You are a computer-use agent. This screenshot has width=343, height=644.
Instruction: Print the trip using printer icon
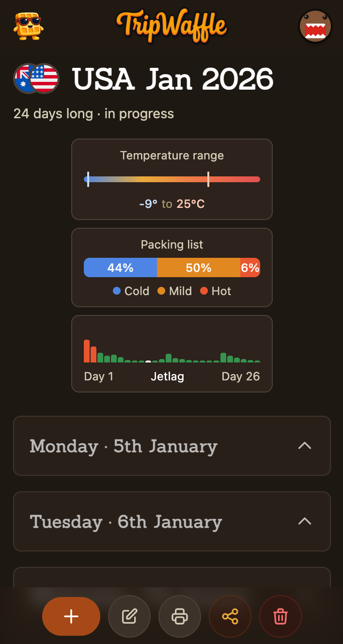tap(180, 616)
